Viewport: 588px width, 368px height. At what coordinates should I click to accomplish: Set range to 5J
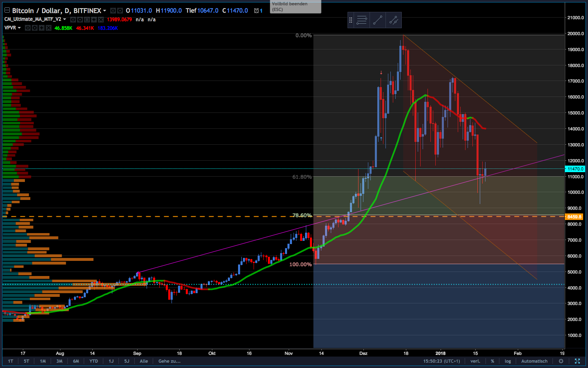click(127, 361)
